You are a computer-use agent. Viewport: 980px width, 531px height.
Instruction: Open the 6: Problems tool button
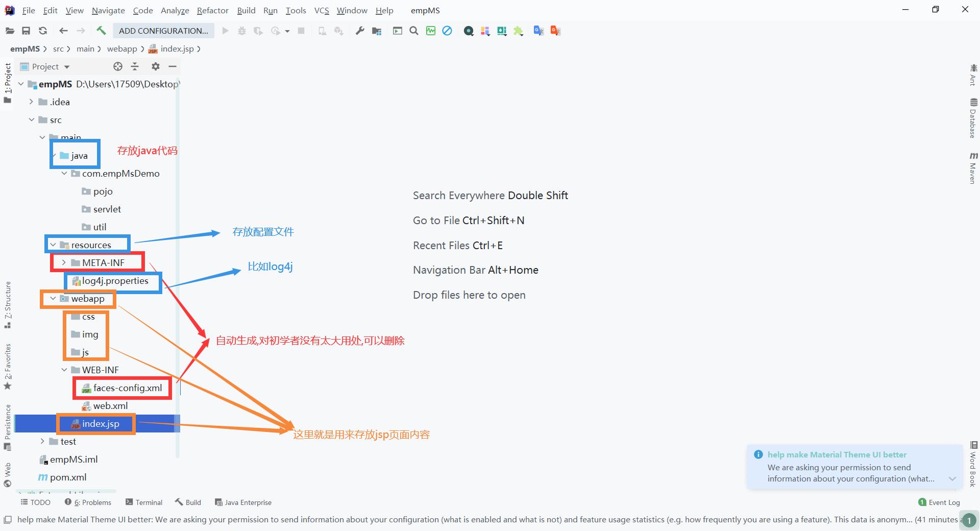(88, 502)
